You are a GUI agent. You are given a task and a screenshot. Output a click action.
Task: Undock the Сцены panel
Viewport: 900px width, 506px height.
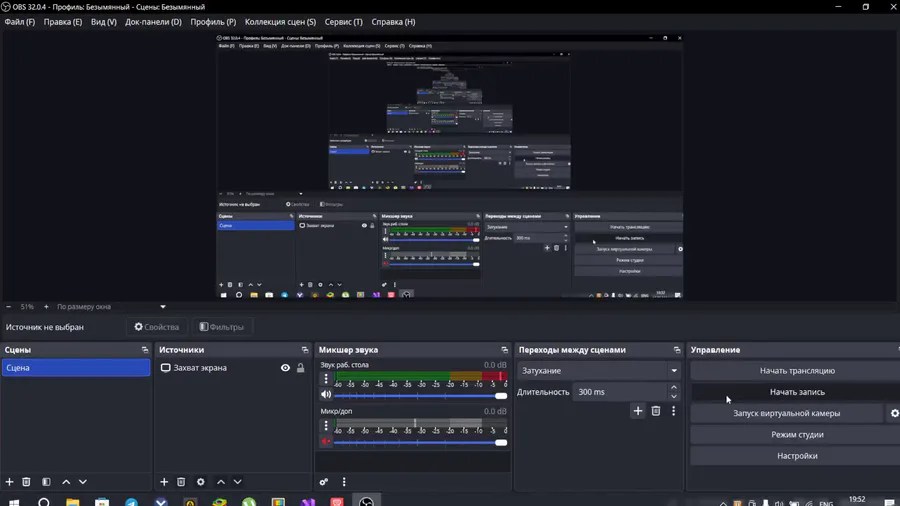click(x=145, y=350)
